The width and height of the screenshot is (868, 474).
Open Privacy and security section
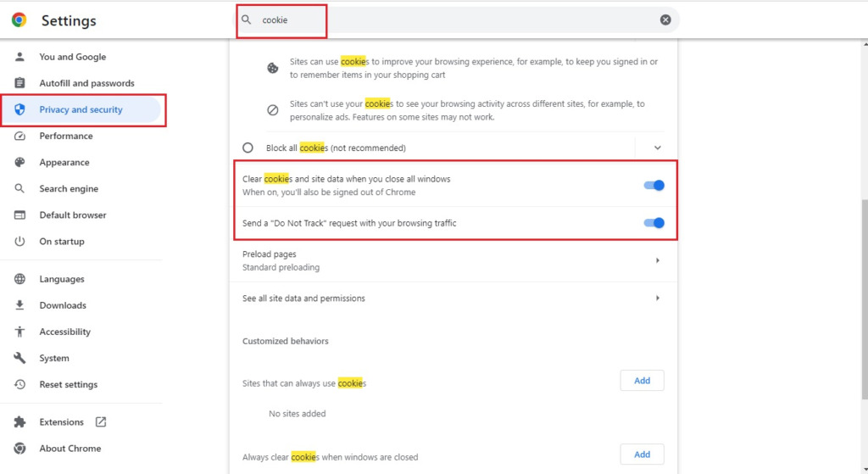pyautogui.click(x=81, y=109)
